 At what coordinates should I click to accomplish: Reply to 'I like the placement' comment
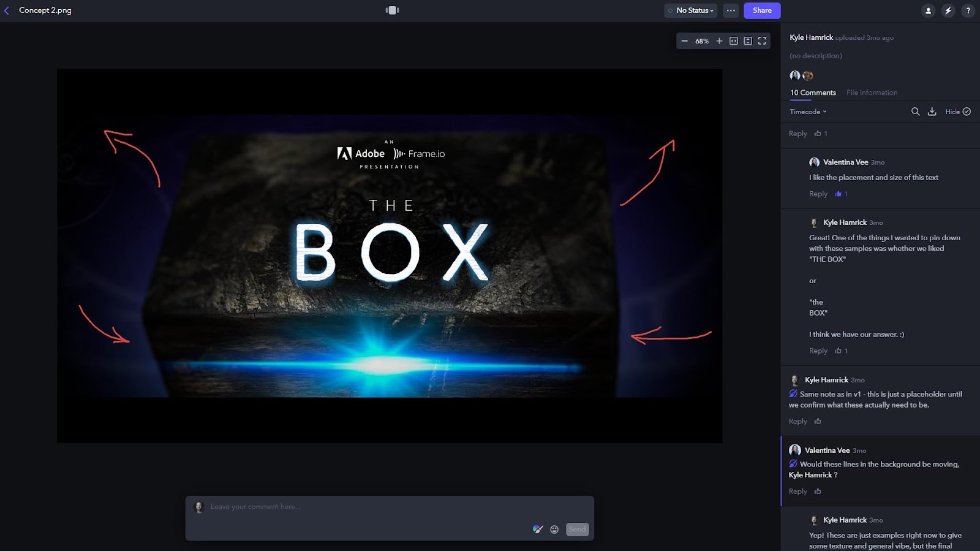(818, 194)
